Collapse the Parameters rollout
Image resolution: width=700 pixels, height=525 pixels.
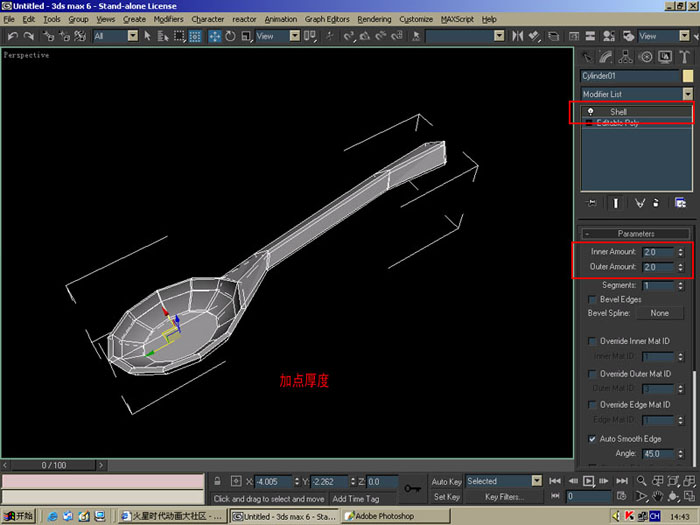[636, 233]
